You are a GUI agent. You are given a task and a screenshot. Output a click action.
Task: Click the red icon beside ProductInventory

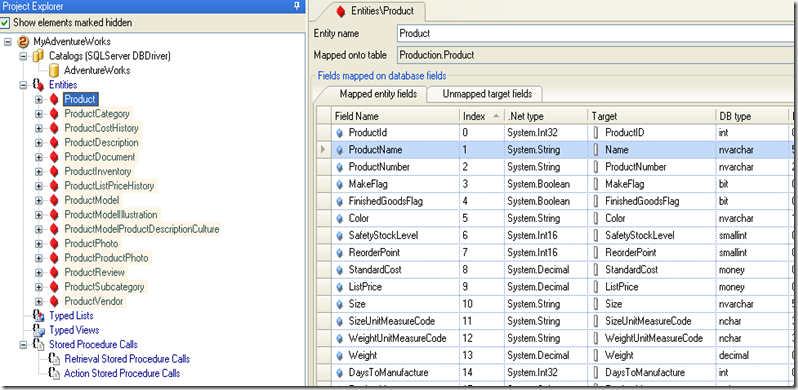tap(54, 172)
